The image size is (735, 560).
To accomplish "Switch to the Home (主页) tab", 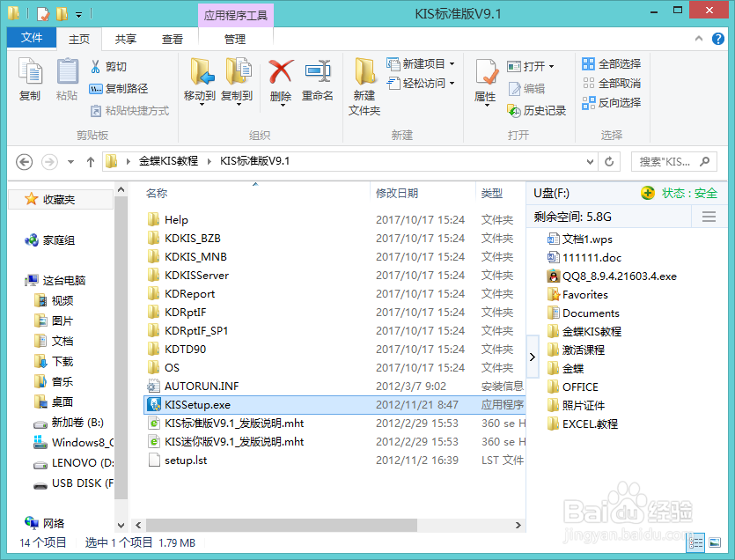I will 78,39.
